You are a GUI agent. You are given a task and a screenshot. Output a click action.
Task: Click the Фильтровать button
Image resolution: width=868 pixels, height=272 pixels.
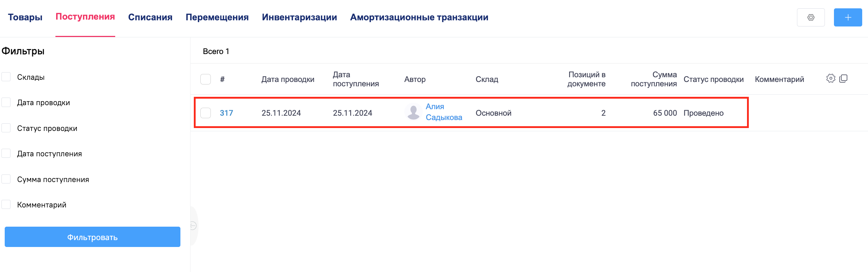point(92,237)
